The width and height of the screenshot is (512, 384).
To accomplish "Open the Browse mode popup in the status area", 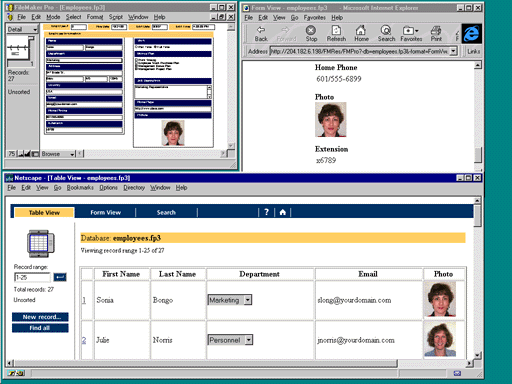I will tap(58, 154).
